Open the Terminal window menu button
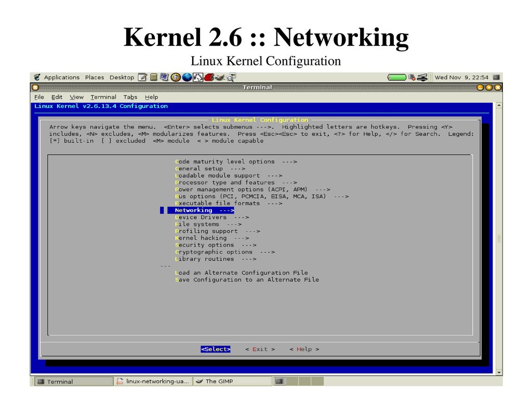 (35, 87)
